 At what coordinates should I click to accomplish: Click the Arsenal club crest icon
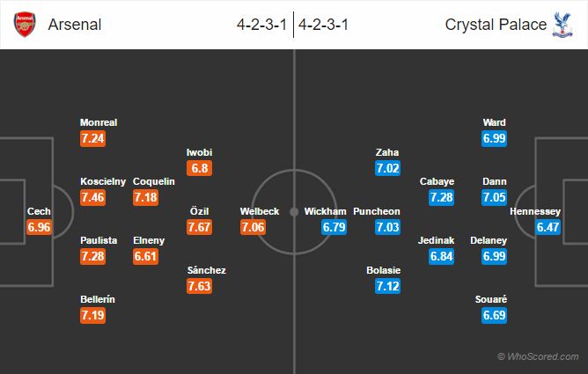25,25
